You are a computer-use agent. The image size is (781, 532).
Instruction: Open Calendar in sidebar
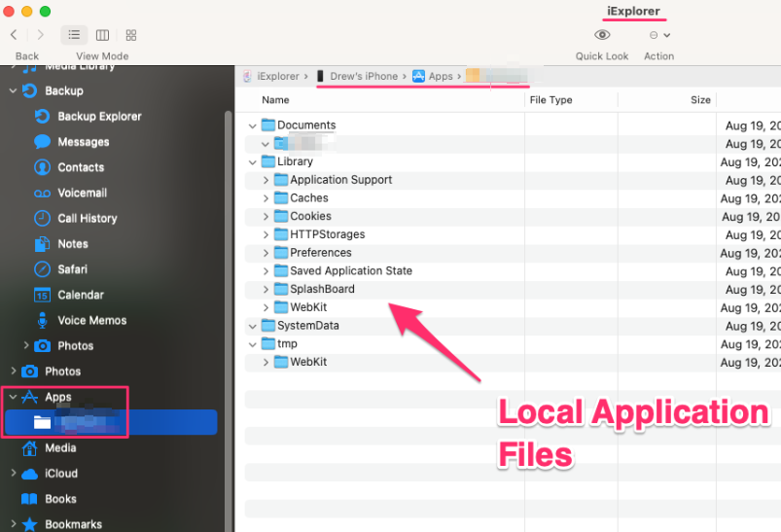tap(70, 295)
